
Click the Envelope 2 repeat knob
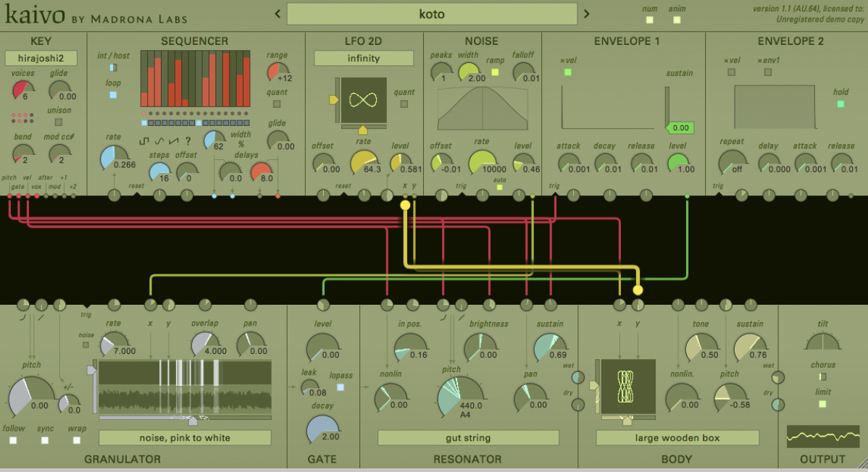[732, 164]
